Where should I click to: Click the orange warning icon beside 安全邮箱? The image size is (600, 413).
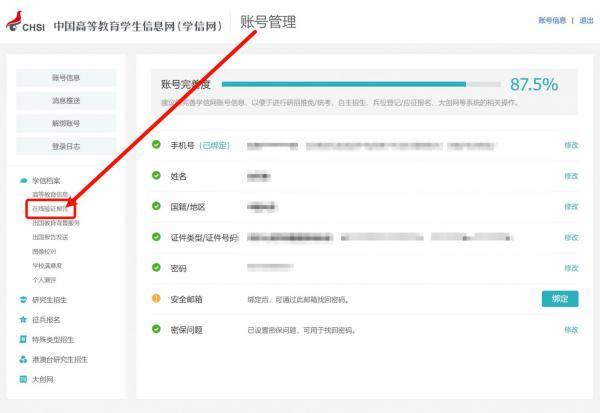156,298
